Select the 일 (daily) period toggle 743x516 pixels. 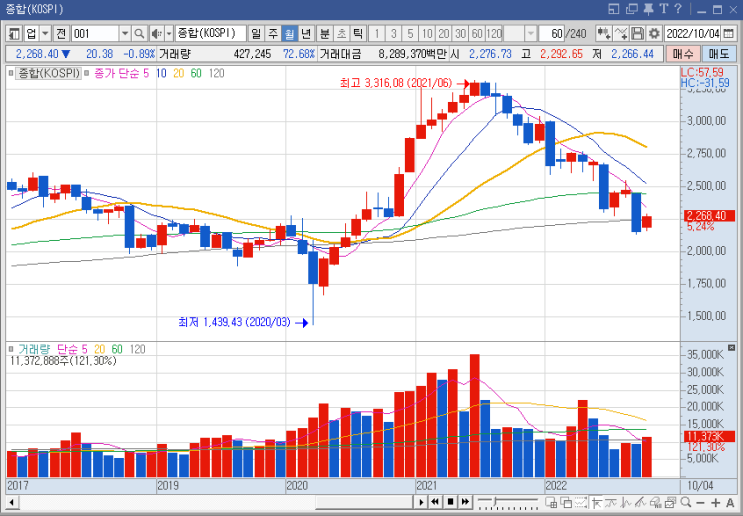tap(256, 34)
